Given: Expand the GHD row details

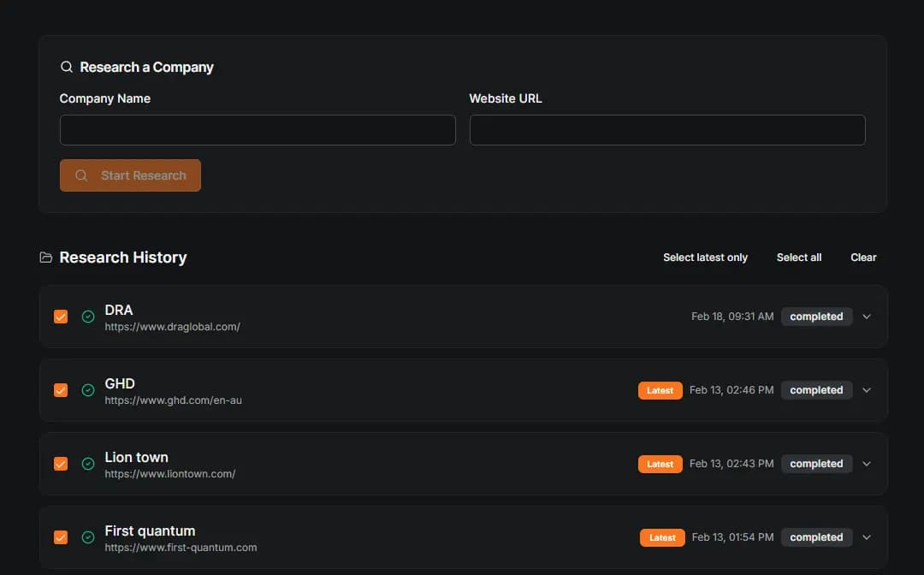Looking at the screenshot, I should pos(867,390).
